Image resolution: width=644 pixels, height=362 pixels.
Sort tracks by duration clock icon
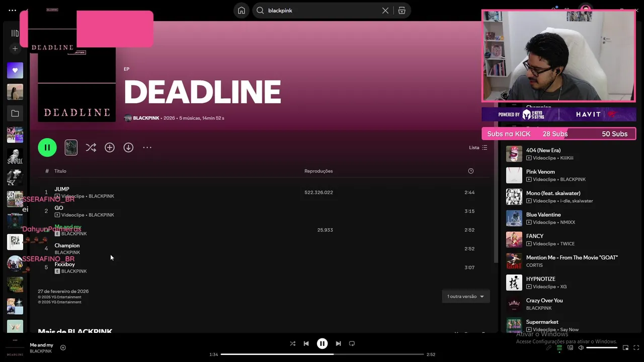pos(471,171)
